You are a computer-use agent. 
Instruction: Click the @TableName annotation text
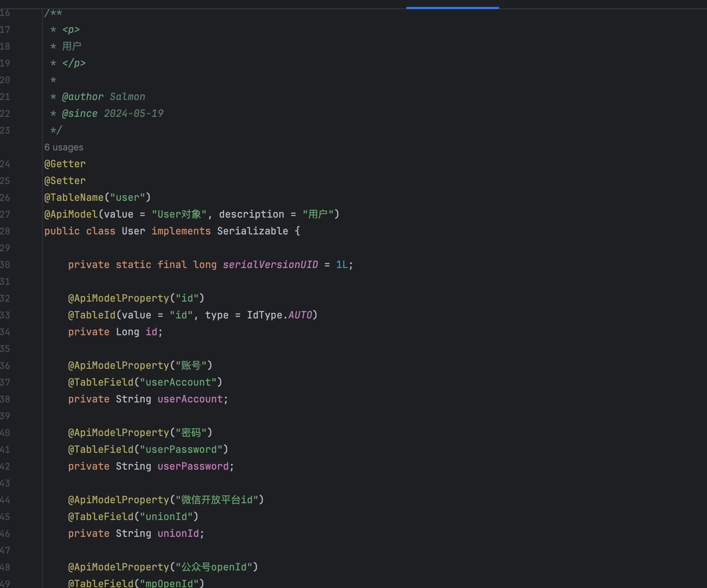(74, 198)
